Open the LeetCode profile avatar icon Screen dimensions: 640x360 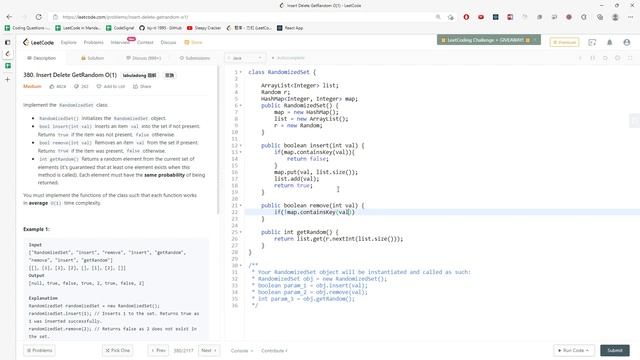tap(627, 42)
